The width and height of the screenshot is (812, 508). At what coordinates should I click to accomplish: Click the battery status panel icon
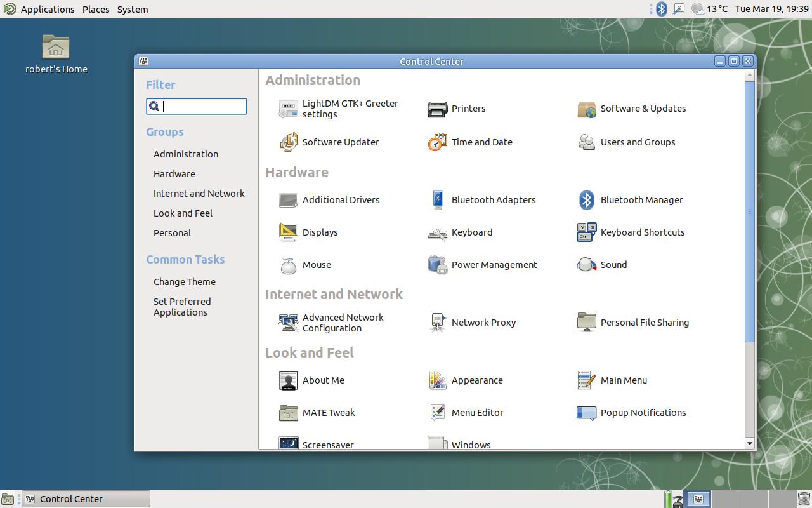(x=673, y=499)
